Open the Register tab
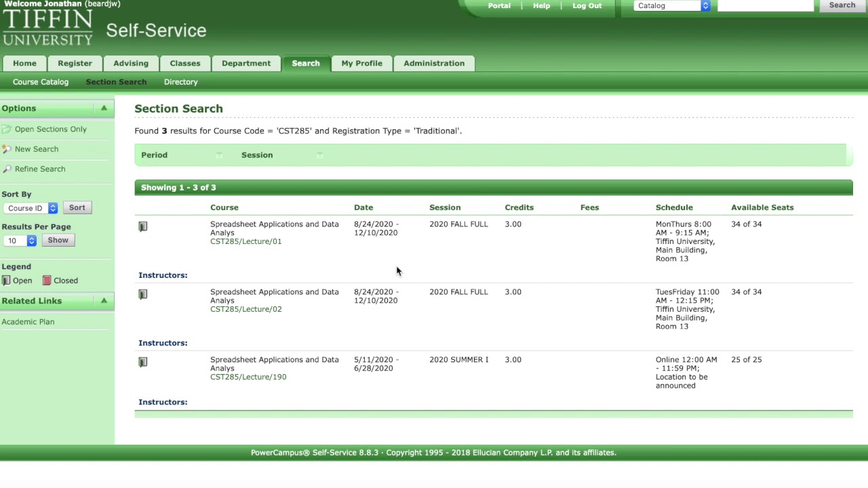 pos(75,63)
